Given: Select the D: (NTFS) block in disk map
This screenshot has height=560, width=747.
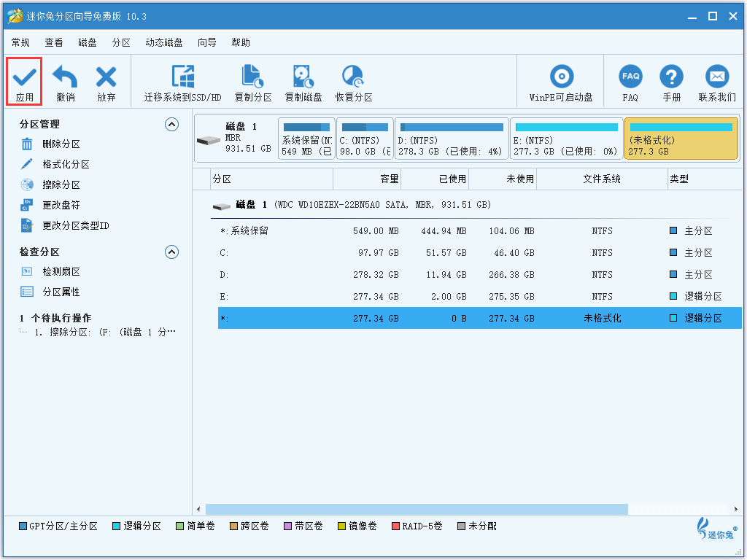Looking at the screenshot, I should tap(452, 139).
